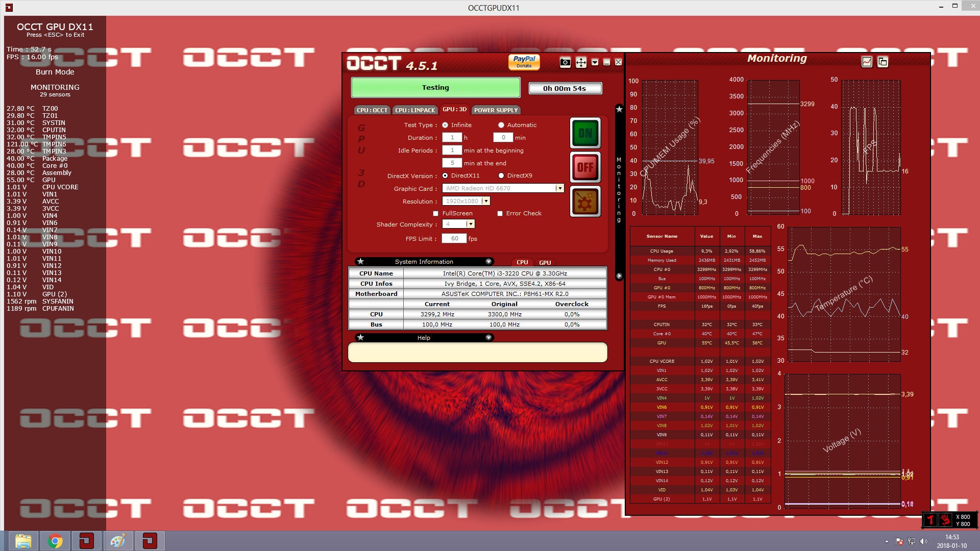This screenshot has width=980, height=551.
Task: Click the star icon beside Help
Action: coord(360,338)
